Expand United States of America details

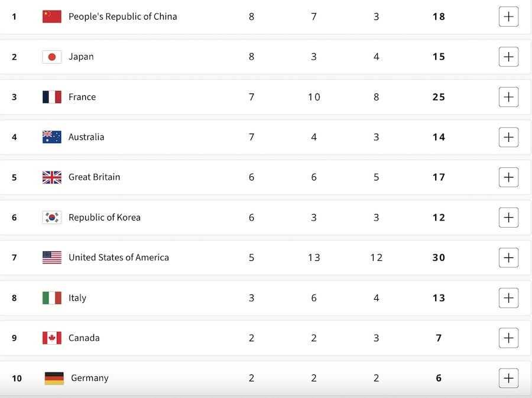point(508,258)
